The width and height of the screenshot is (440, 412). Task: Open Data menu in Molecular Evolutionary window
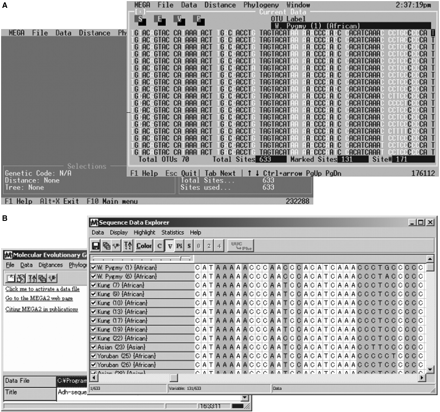click(x=26, y=265)
